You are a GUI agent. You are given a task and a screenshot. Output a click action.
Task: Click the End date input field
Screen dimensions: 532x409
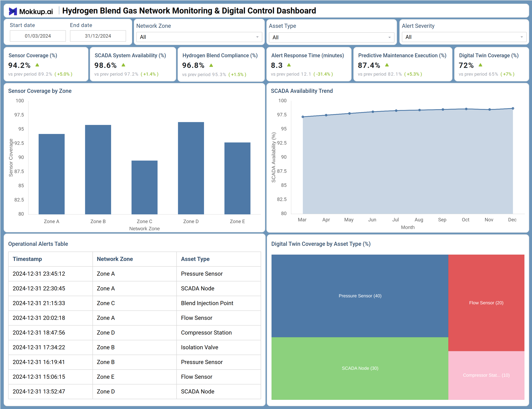click(98, 36)
